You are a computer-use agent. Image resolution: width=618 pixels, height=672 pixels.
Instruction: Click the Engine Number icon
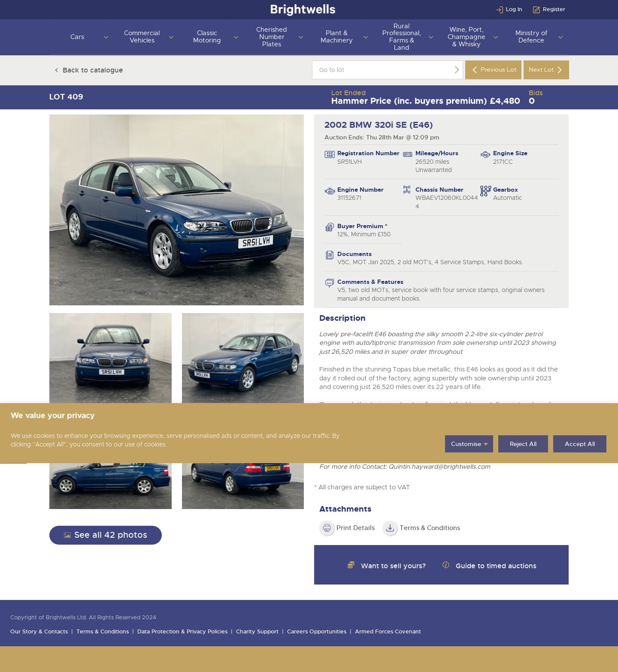[x=330, y=191]
